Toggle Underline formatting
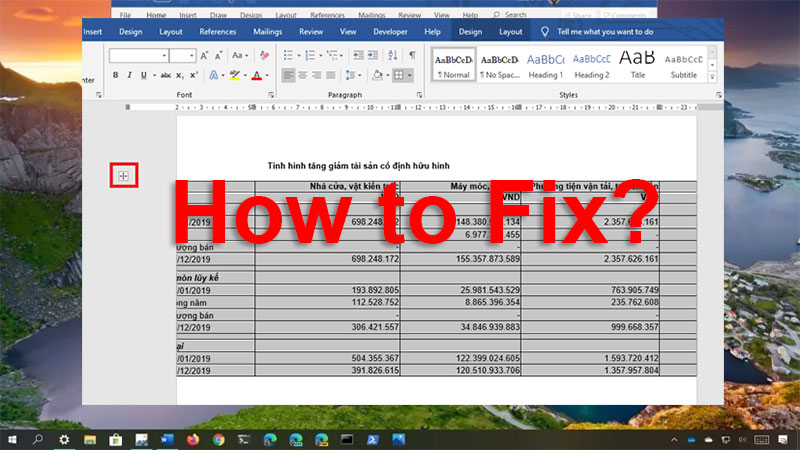This screenshot has height=450, width=800. pos(144,75)
